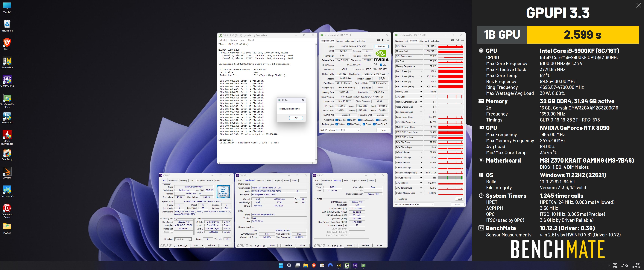Open the Recycle Bin desktop icon
Screen dimensions: 644x270
[x=7, y=26]
